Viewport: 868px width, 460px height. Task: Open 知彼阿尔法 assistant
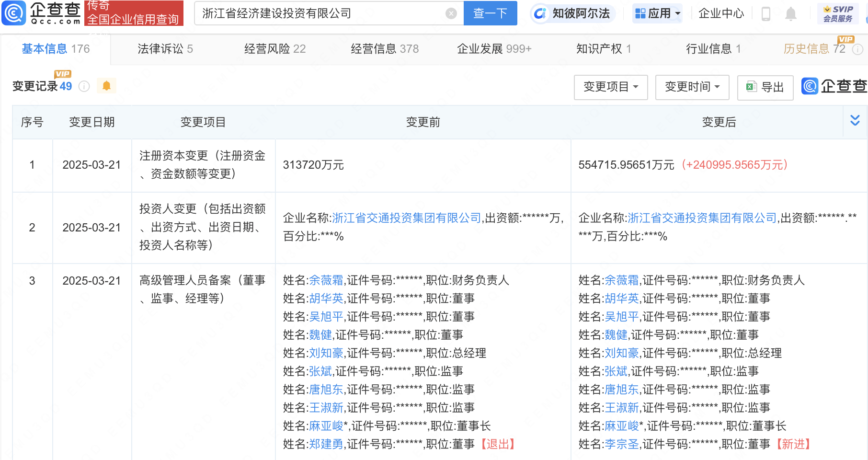click(x=572, y=13)
